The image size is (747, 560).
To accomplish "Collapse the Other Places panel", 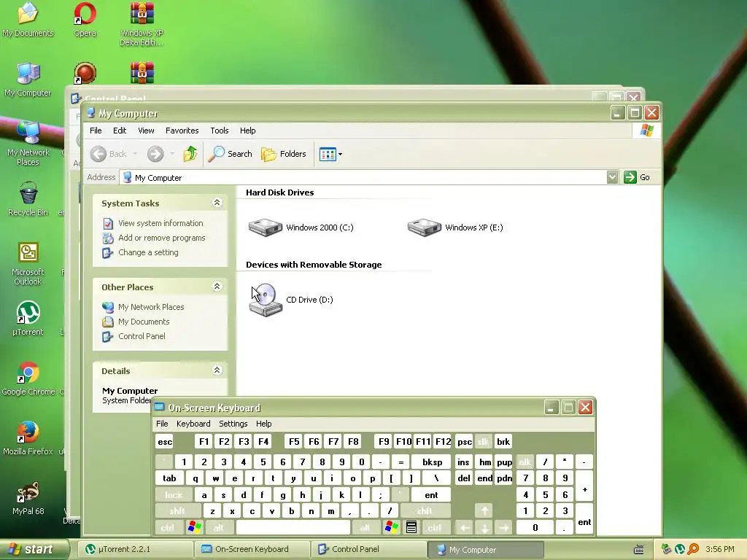I will (x=217, y=286).
